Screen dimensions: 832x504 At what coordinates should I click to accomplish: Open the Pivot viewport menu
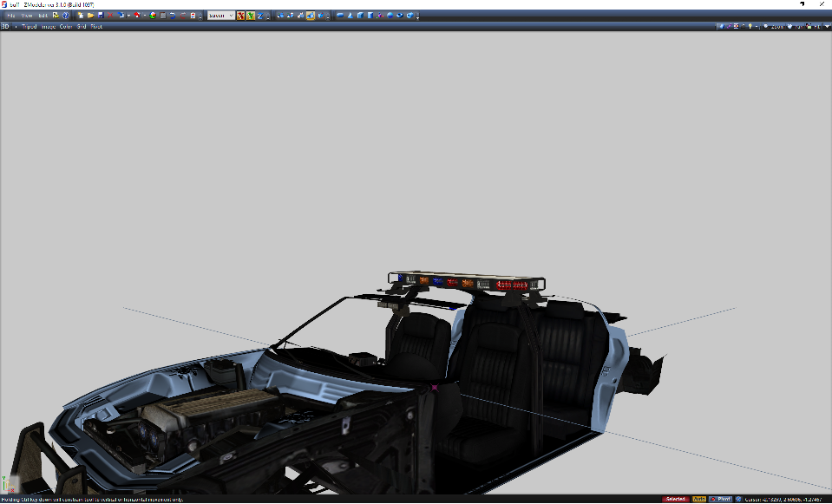click(96, 27)
